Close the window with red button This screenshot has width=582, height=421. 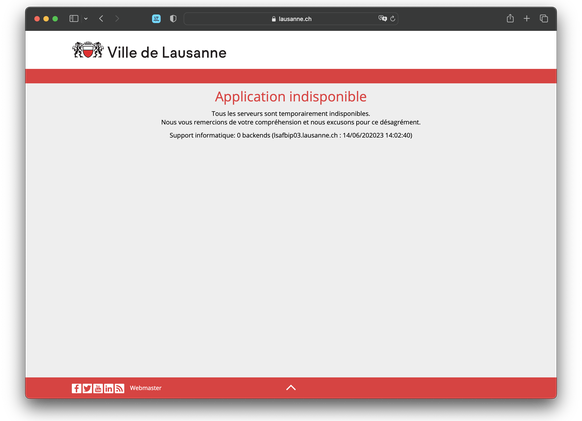point(37,19)
